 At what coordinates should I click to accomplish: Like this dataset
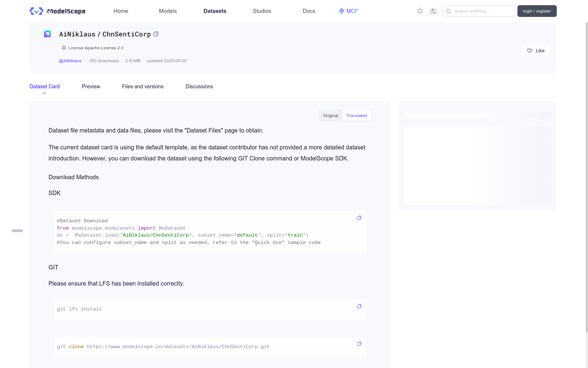point(535,51)
